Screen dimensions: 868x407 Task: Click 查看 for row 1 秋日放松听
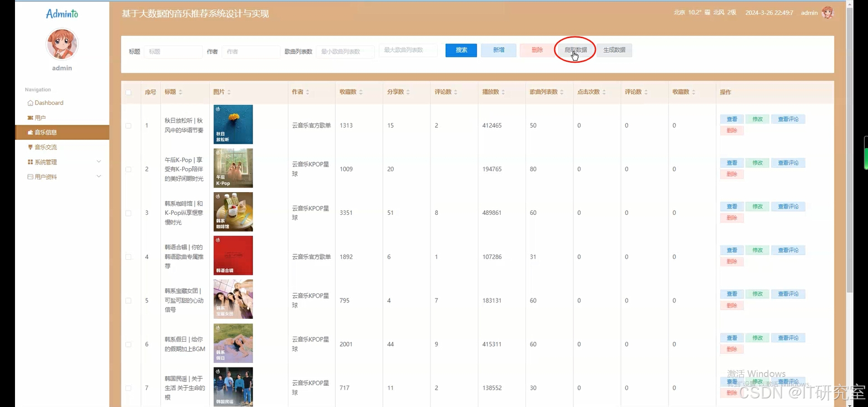point(732,119)
